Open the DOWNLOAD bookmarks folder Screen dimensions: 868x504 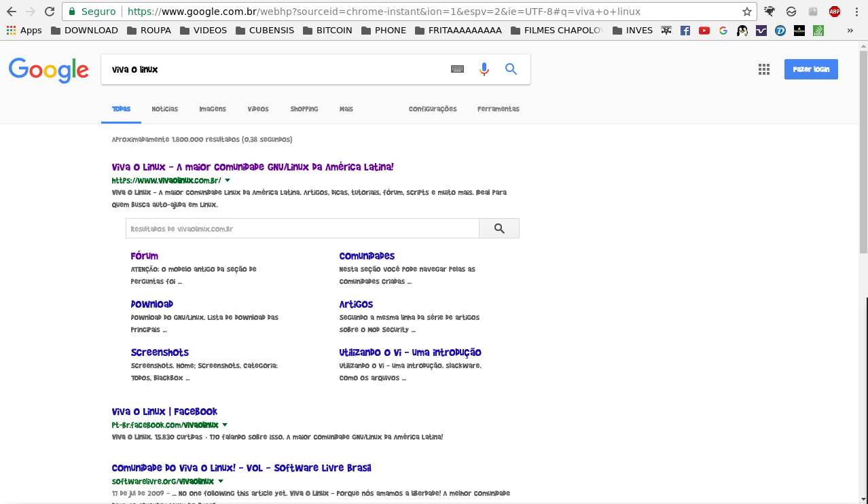click(84, 31)
